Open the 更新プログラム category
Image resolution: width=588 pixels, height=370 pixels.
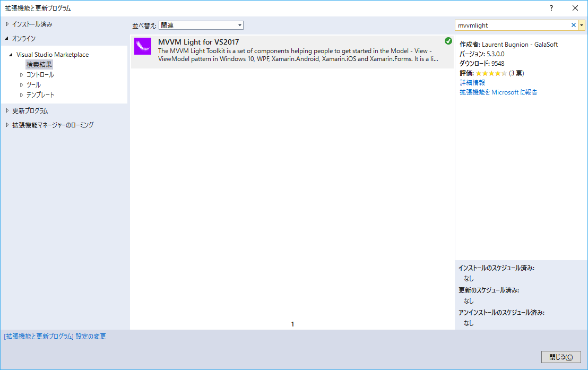click(30, 111)
